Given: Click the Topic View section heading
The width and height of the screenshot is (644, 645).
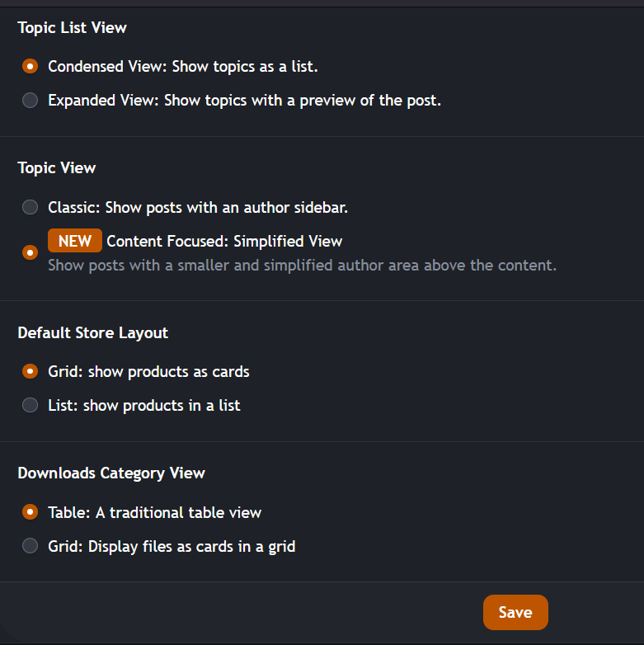Looking at the screenshot, I should click(57, 168).
